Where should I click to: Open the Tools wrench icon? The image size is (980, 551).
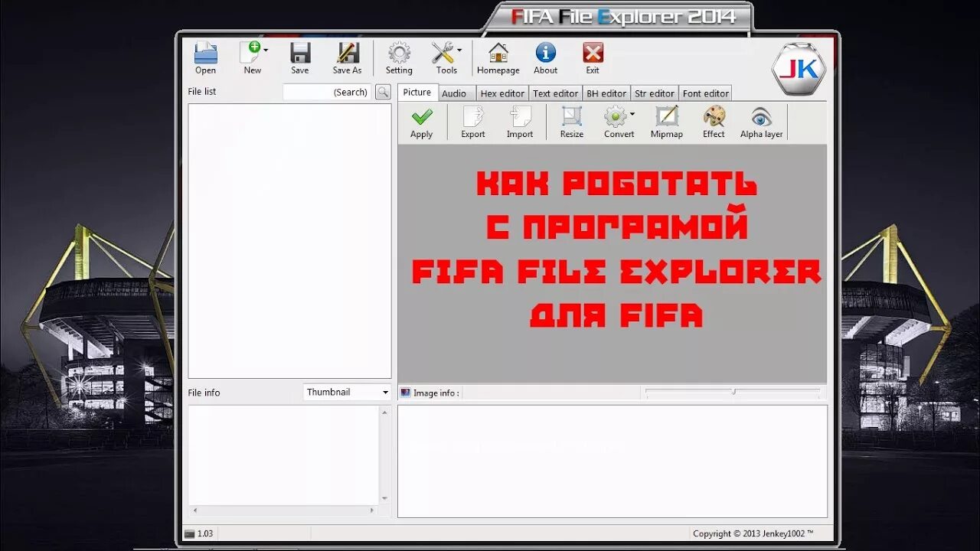443,53
